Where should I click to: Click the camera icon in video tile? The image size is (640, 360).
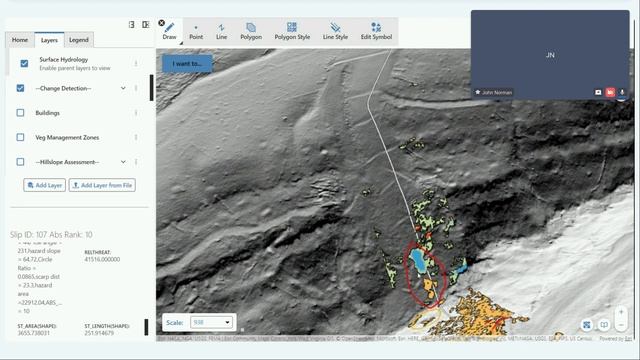(598, 92)
